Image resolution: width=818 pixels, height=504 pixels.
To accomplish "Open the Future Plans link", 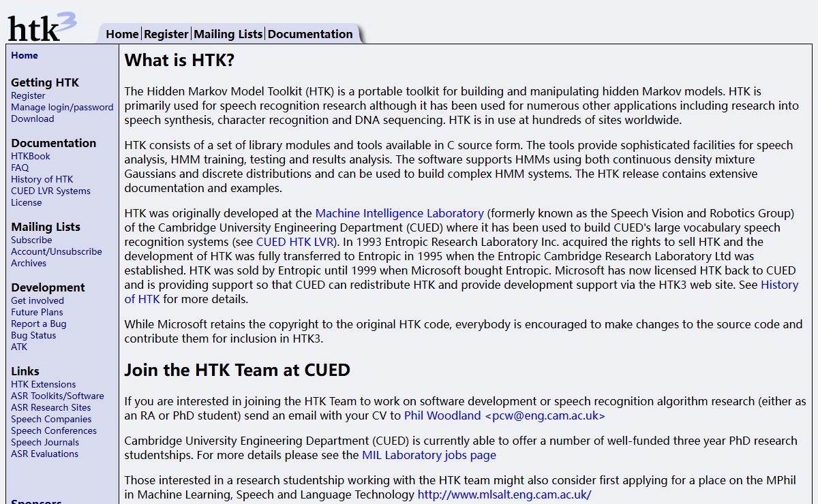I will click(37, 312).
